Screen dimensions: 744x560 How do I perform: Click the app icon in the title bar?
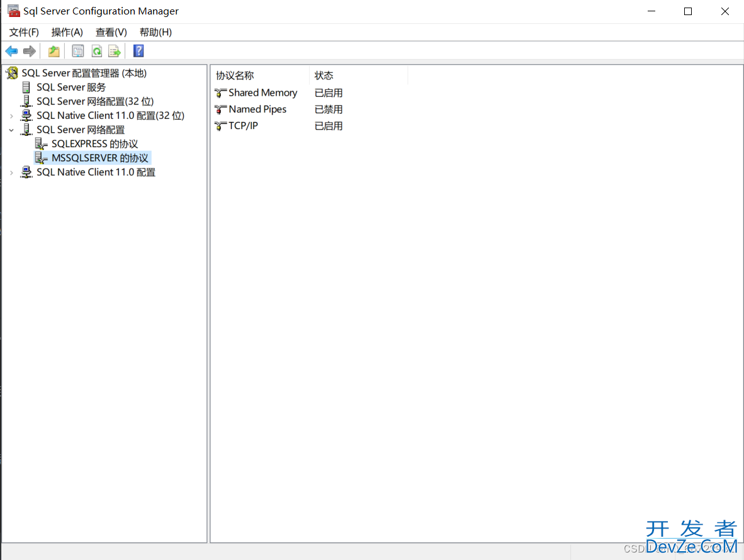click(x=14, y=11)
